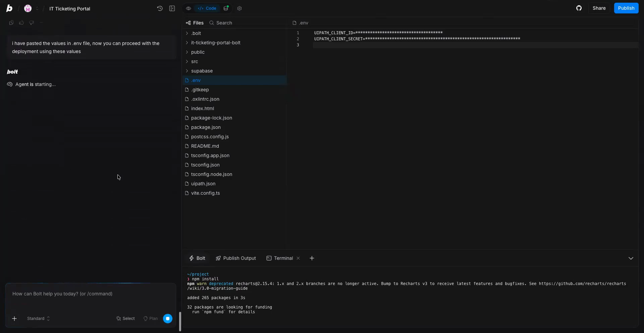
Task: Open package-lock.json file
Action: [x=235, y=118]
